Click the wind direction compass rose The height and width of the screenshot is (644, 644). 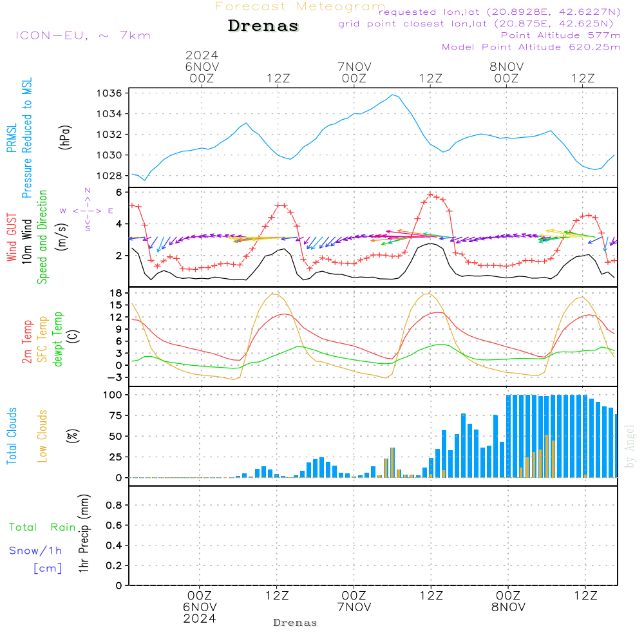point(87,210)
